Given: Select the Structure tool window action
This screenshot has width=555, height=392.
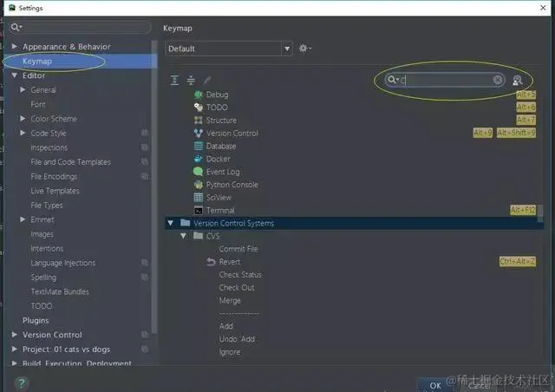Looking at the screenshot, I should pos(215,121).
